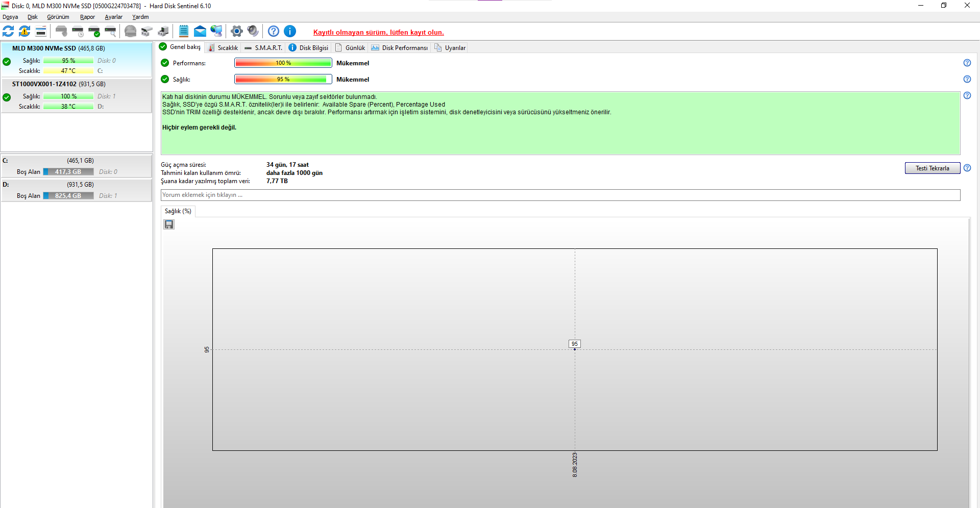
Task: Select the MLD M300 NVMe SSD disk
Action: pyautogui.click(x=77, y=60)
